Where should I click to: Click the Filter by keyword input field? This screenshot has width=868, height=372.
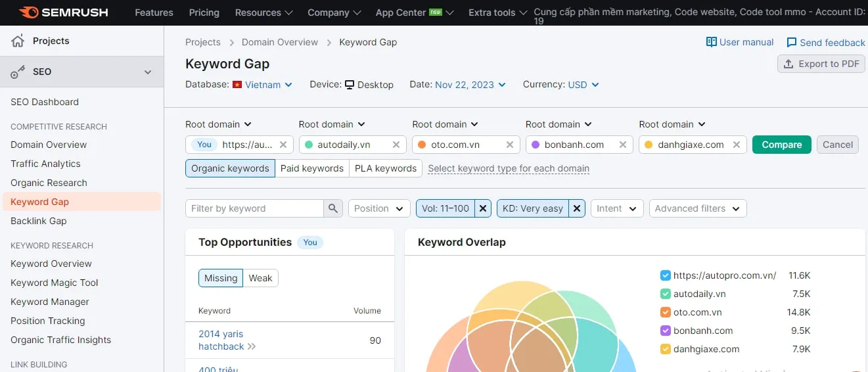pyautogui.click(x=254, y=208)
